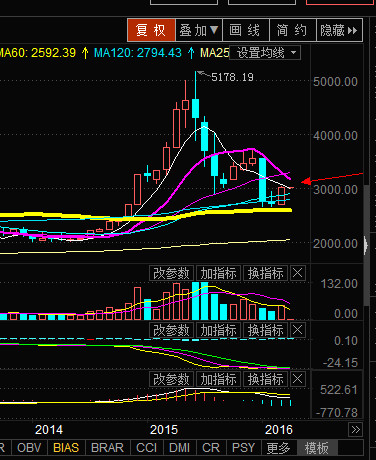
Task: Select the OBV indicator tab
Action: point(29,448)
